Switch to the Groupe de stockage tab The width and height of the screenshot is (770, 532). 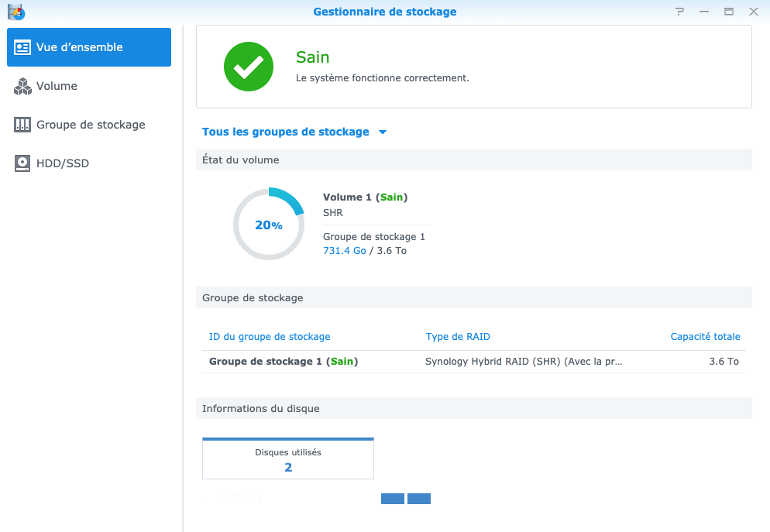click(x=89, y=125)
